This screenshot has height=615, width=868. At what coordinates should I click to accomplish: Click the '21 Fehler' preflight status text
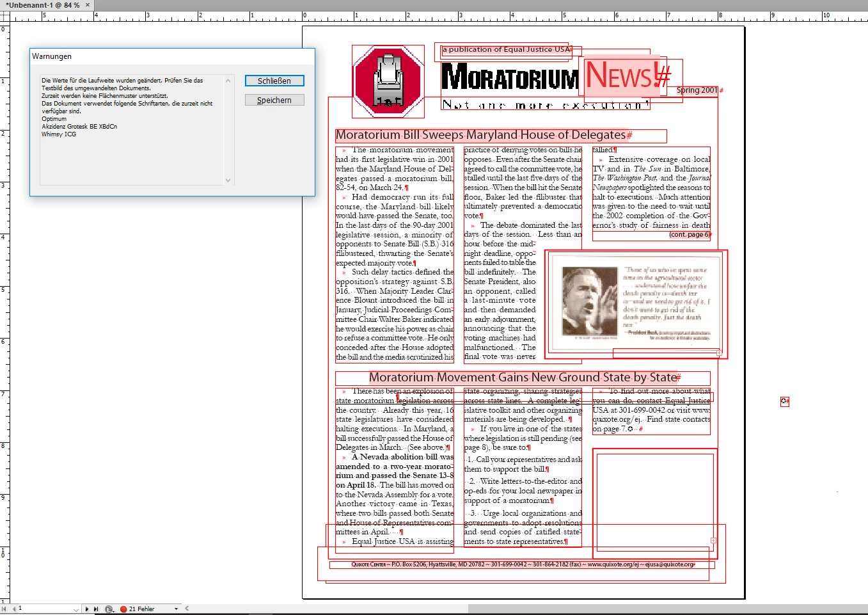[142, 609]
